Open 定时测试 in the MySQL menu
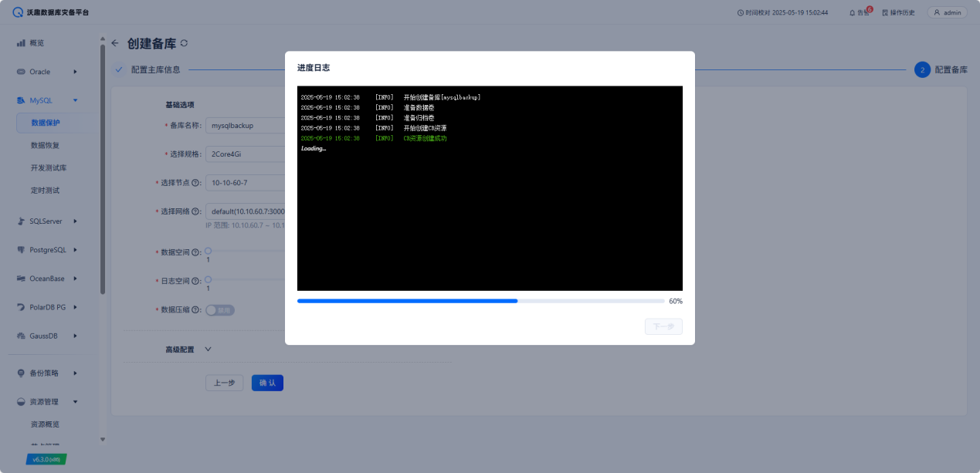The image size is (980, 473). coord(46,190)
